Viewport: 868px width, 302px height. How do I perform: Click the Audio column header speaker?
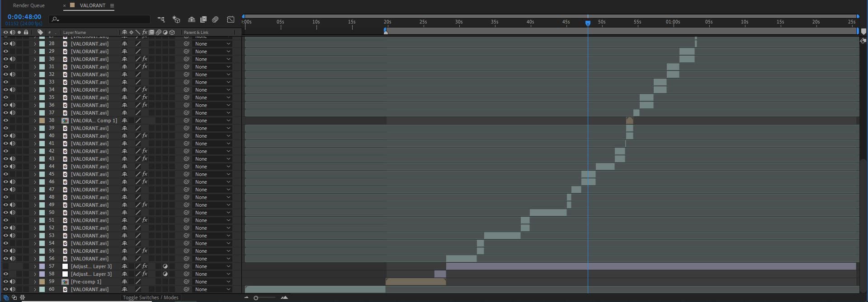(13, 32)
